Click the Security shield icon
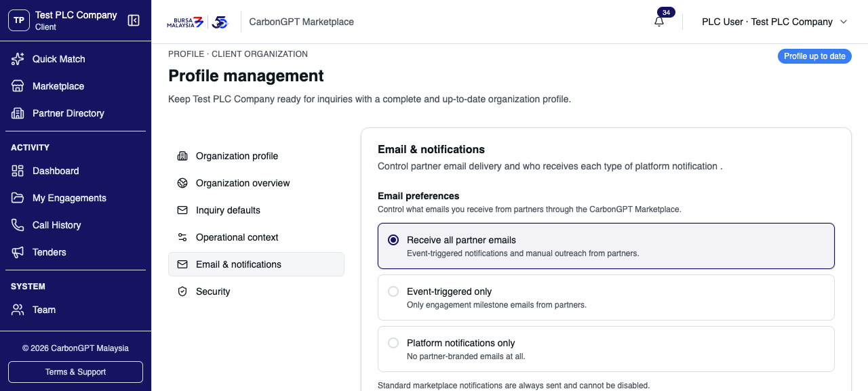 point(182,291)
